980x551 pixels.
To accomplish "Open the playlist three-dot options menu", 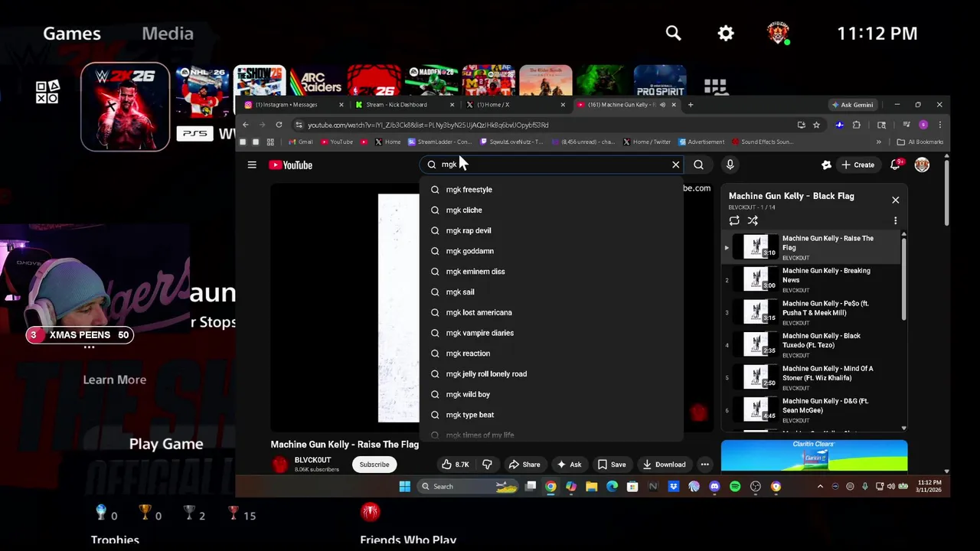I will click(895, 220).
